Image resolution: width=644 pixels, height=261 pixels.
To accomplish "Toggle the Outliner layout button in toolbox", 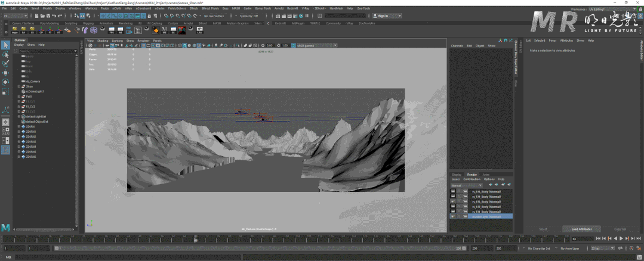I will (x=6, y=150).
